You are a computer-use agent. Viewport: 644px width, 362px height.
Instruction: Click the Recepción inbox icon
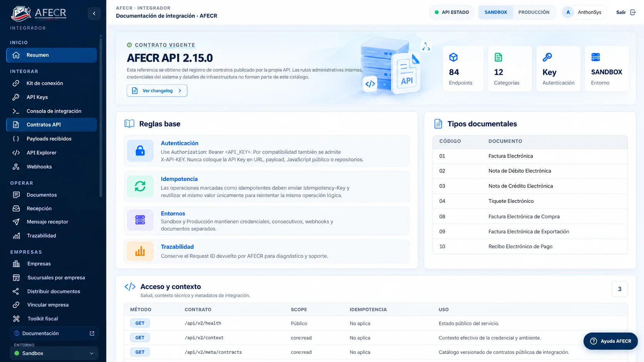16,209
